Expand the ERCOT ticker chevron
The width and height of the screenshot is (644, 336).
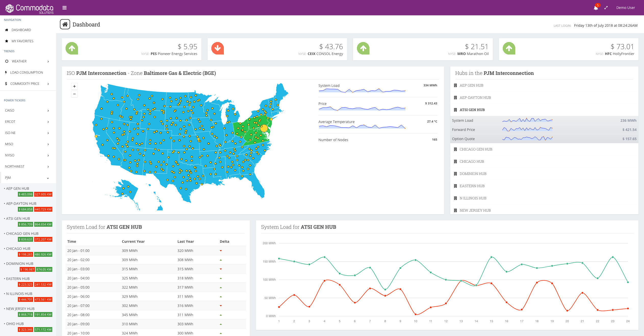click(x=48, y=122)
